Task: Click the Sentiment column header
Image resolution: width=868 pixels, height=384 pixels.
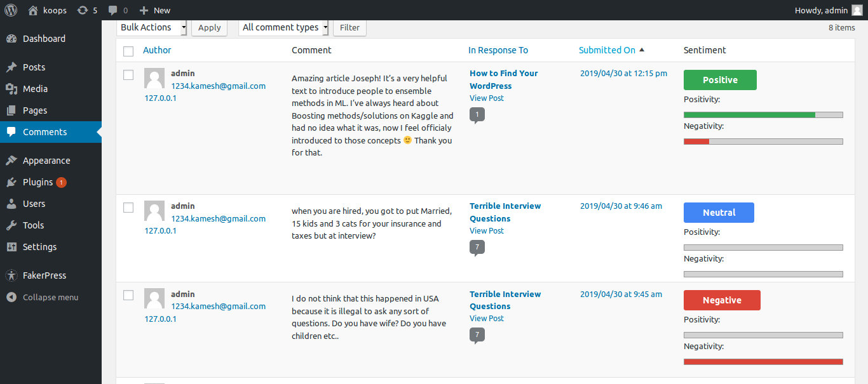Action: pyautogui.click(x=705, y=50)
